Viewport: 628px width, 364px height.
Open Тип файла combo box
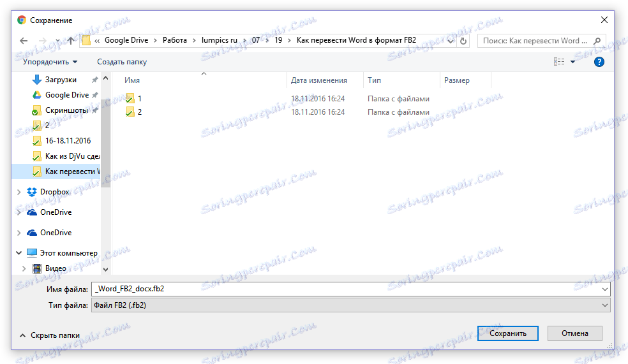pyautogui.click(x=351, y=305)
